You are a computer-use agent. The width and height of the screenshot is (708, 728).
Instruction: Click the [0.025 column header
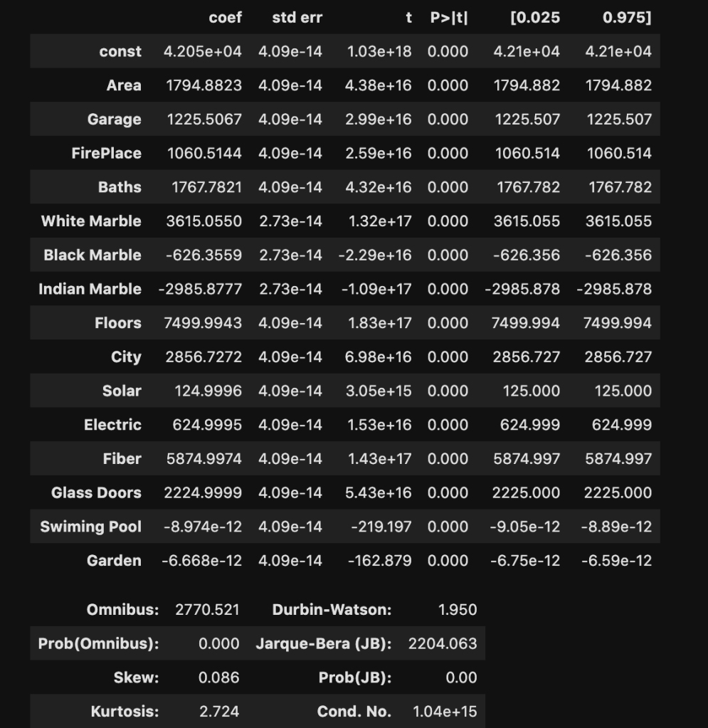tap(534, 18)
